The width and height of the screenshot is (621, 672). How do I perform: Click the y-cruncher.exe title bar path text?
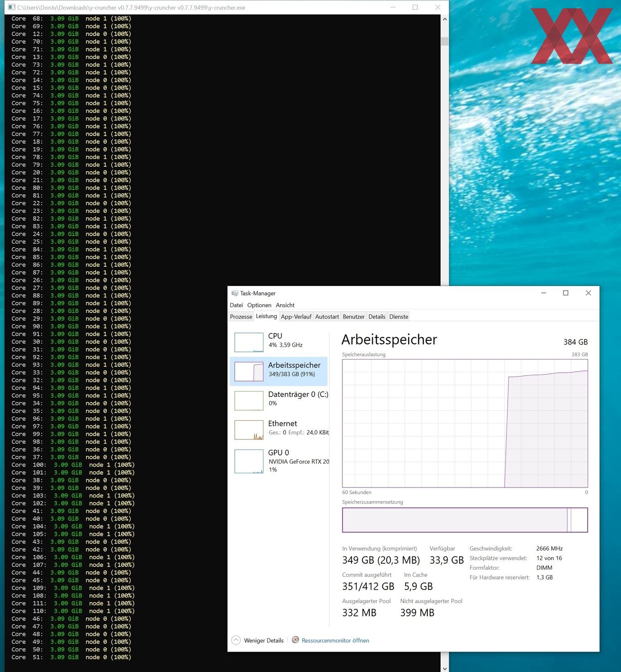click(x=131, y=7)
